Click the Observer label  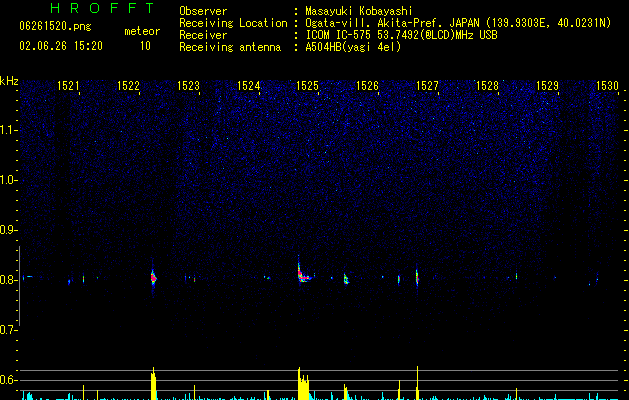[203, 11]
